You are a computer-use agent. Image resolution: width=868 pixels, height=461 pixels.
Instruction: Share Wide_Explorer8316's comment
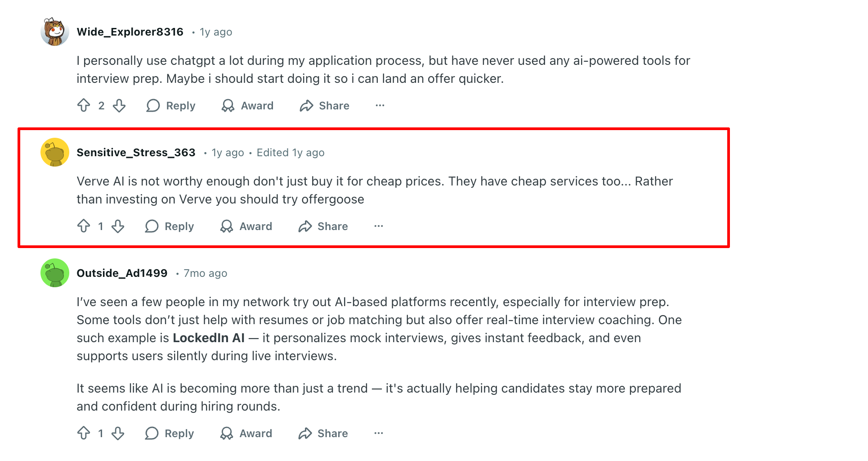(x=324, y=106)
